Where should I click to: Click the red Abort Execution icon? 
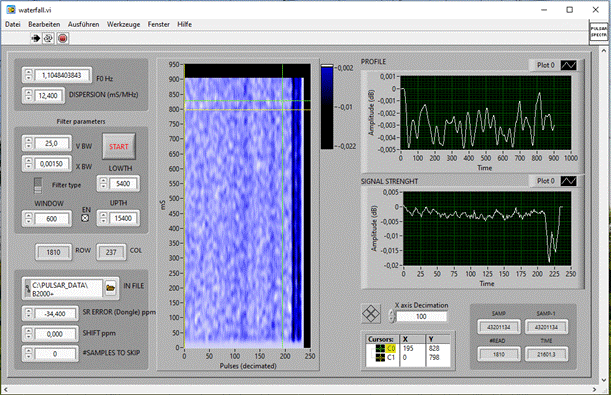pyautogui.click(x=63, y=38)
